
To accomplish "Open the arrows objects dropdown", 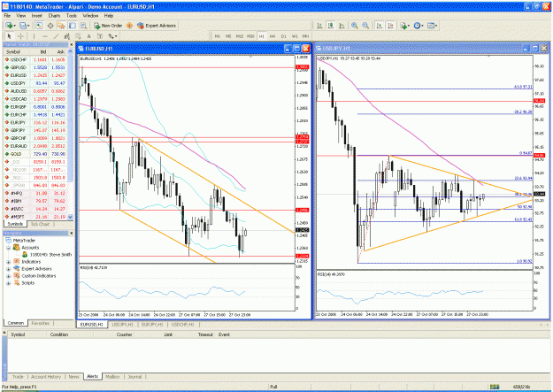I will point(112,36).
